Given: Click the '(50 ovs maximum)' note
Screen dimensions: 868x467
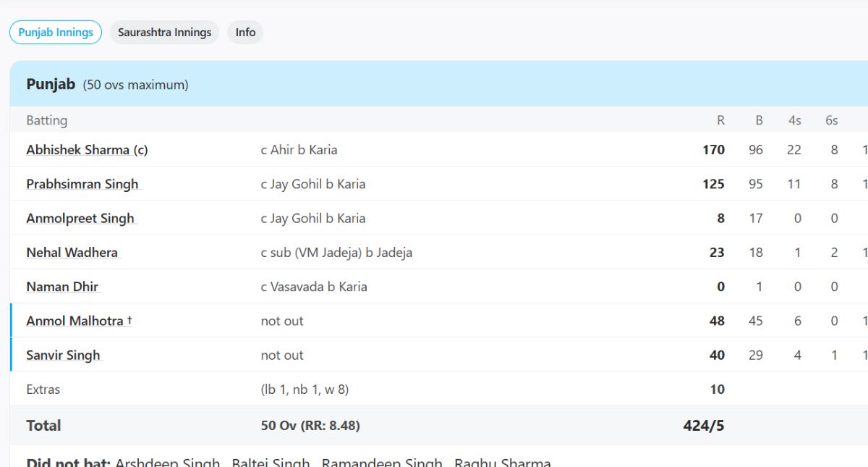Looking at the screenshot, I should pyautogui.click(x=136, y=85).
